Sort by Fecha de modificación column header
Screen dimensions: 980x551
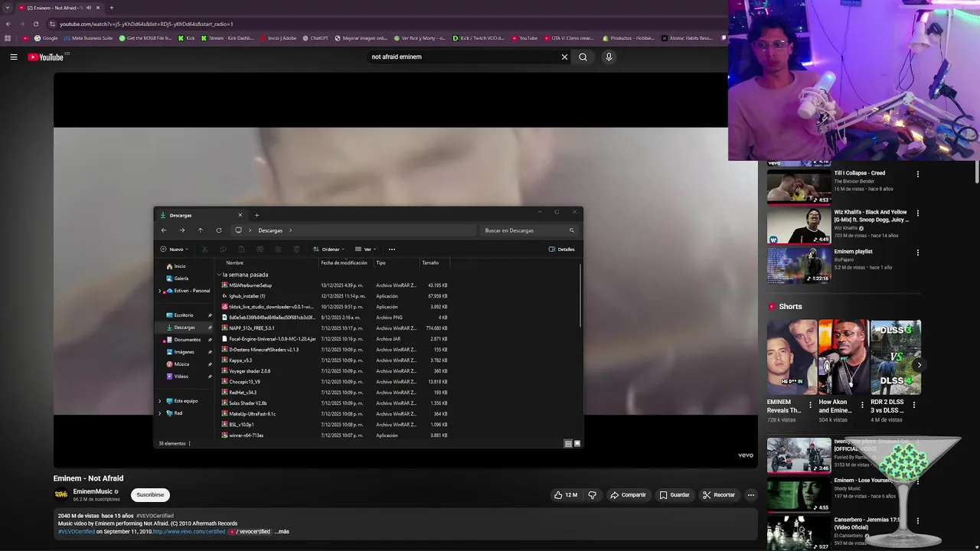tap(345, 263)
